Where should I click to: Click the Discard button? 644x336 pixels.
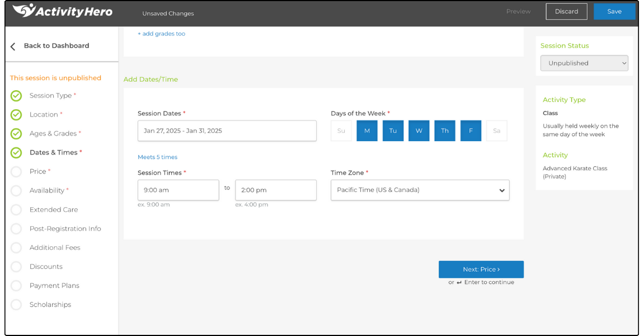[566, 12]
